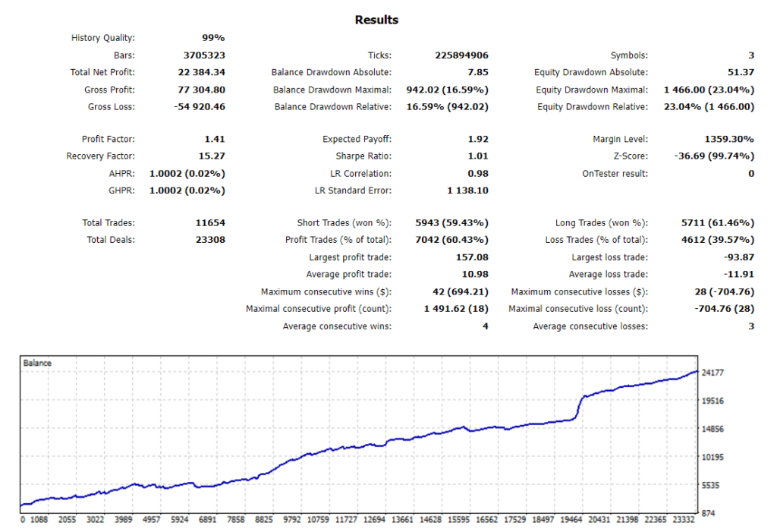Select the Largest profit trade 157.08
777x532 pixels.
click(470, 257)
